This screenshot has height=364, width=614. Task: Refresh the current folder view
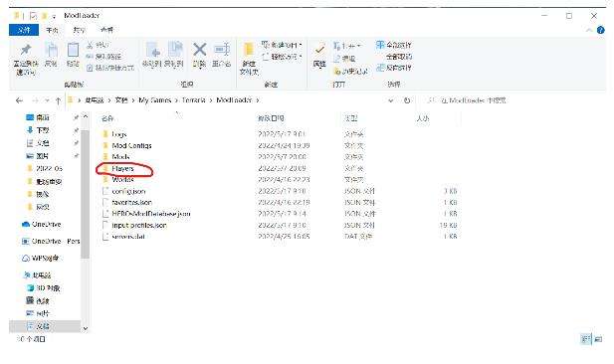[x=407, y=100]
